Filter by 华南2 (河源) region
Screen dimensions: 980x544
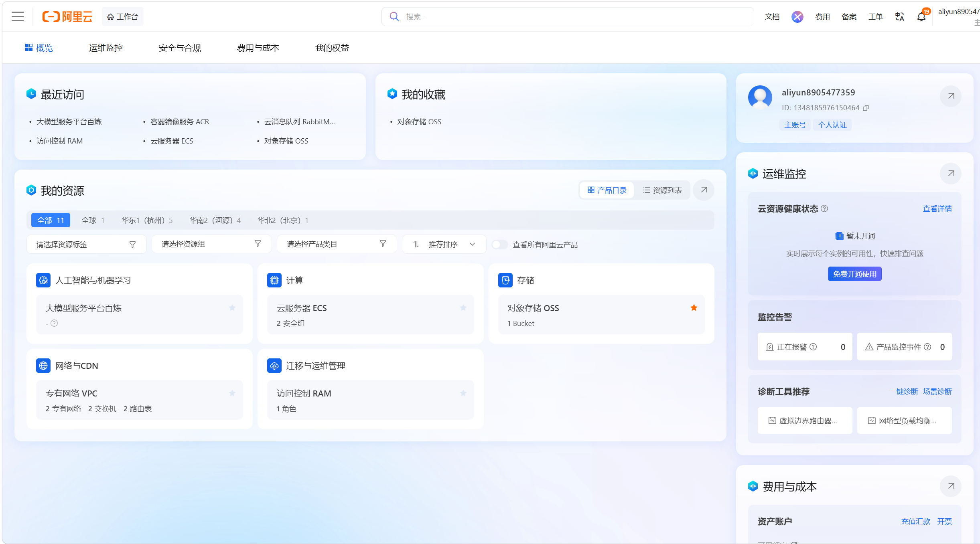[x=215, y=220]
